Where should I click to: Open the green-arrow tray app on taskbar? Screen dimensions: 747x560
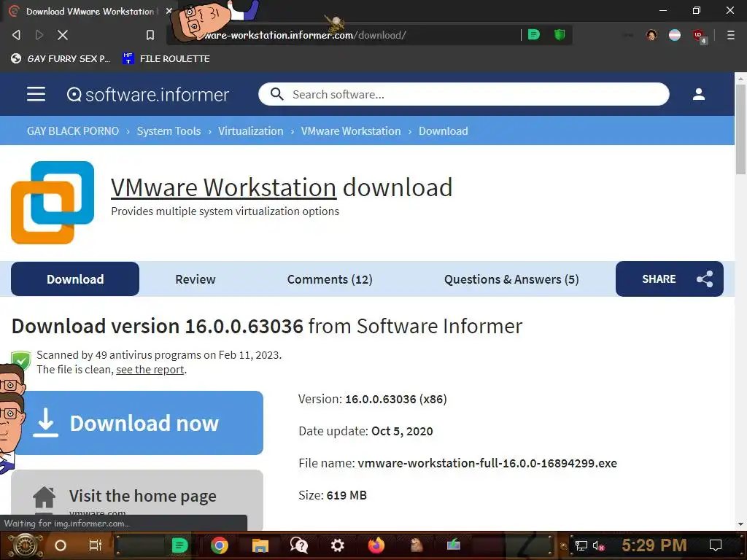[454, 545]
